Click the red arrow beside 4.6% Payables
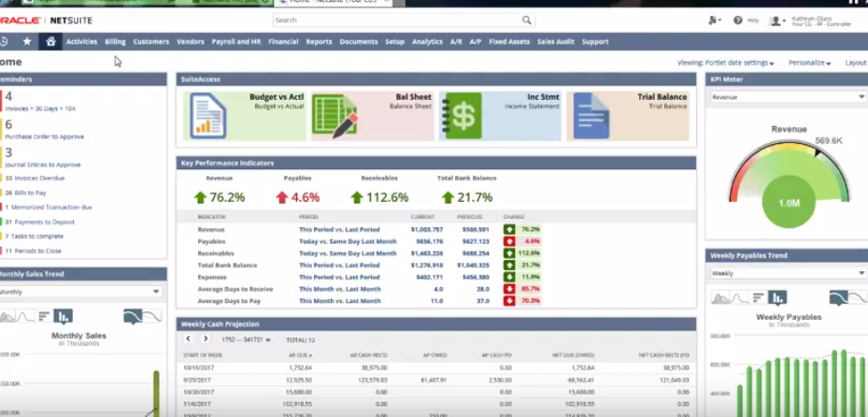The width and height of the screenshot is (868, 417). pyautogui.click(x=282, y=197)
